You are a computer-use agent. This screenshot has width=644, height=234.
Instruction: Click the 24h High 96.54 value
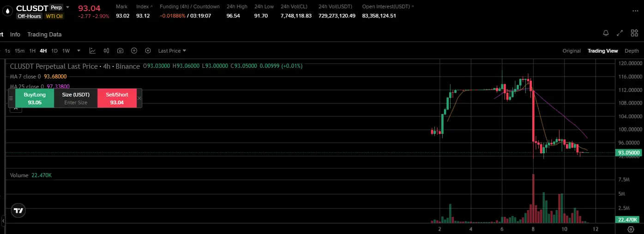pos(233,16)
